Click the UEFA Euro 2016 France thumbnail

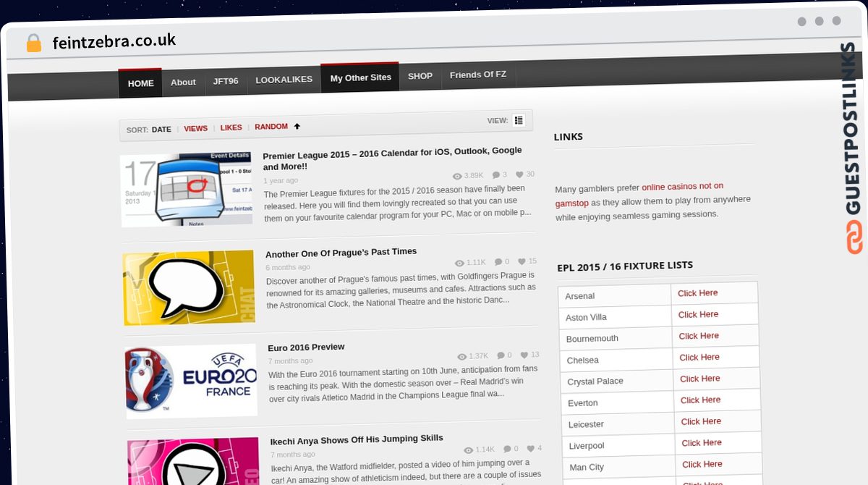[192, 381]
